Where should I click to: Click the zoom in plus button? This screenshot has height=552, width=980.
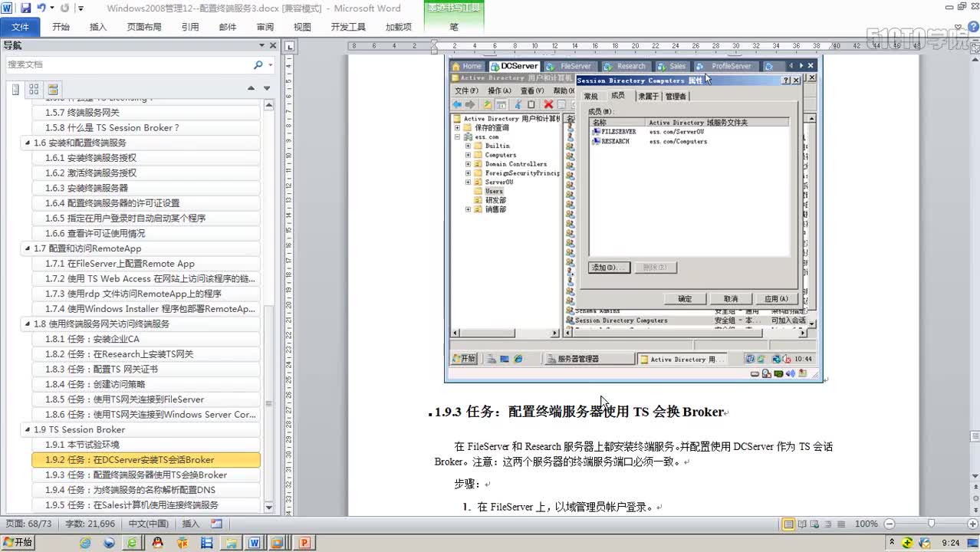(972, 524)
